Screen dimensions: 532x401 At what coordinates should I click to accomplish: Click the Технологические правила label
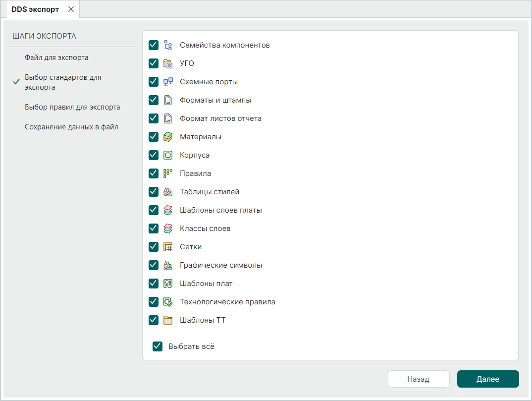tap(228, 302)
